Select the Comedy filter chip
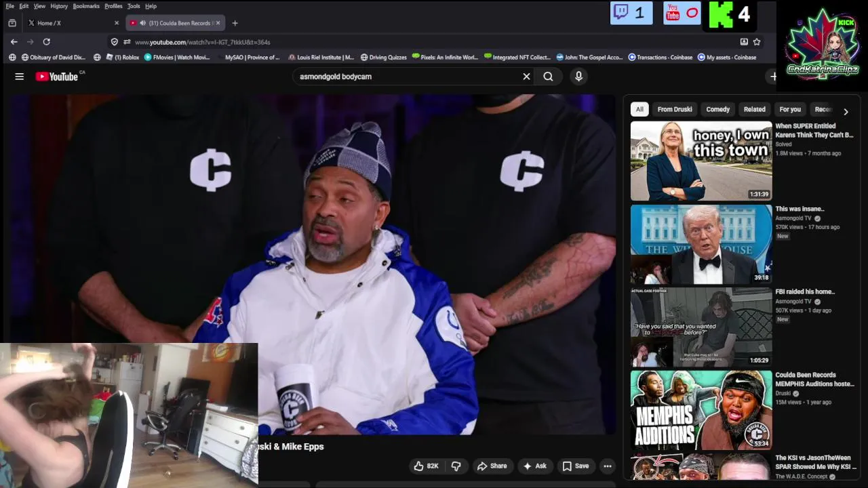 pos(718,109)
